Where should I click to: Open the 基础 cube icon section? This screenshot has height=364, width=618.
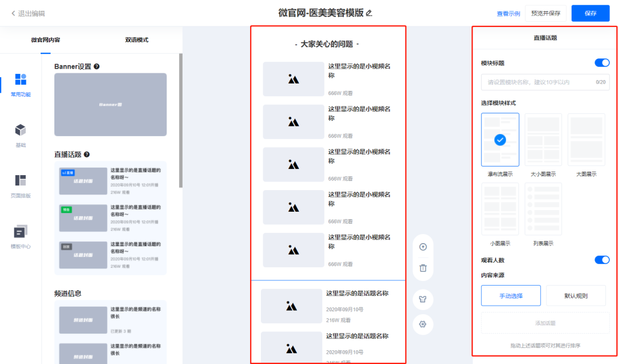point(21,130)
